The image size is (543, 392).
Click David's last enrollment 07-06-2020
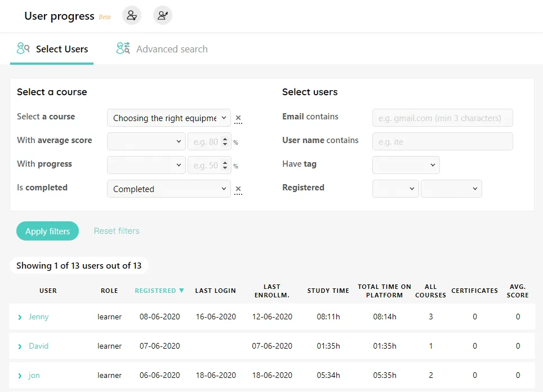[272, 346]
